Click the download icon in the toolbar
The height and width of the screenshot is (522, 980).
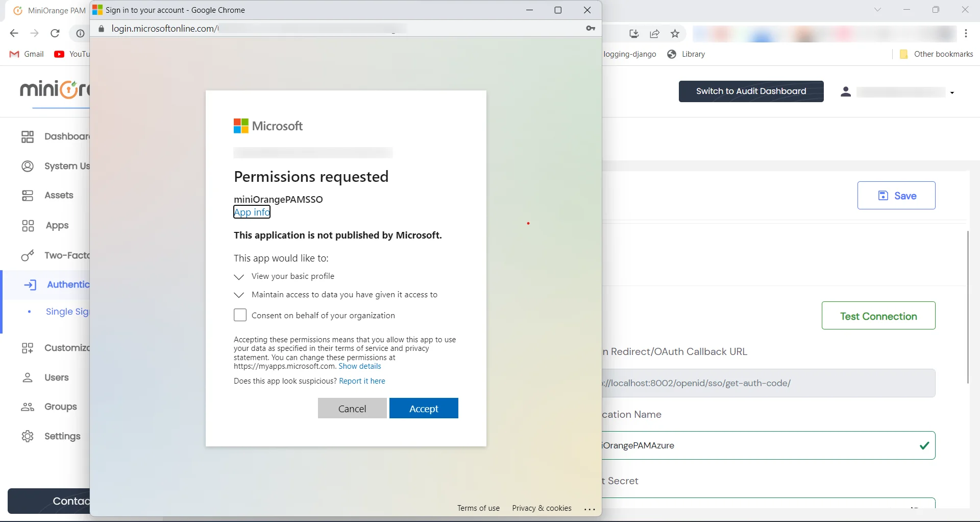(634, 34)
